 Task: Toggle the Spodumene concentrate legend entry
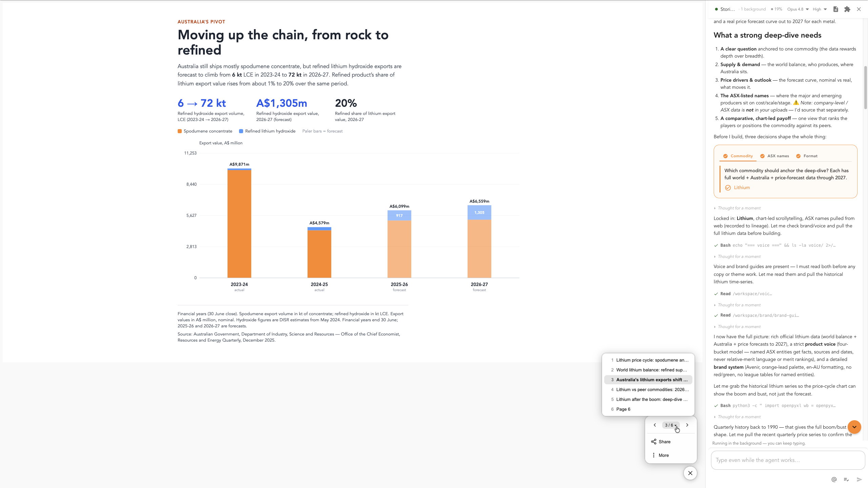click(205, 131)
